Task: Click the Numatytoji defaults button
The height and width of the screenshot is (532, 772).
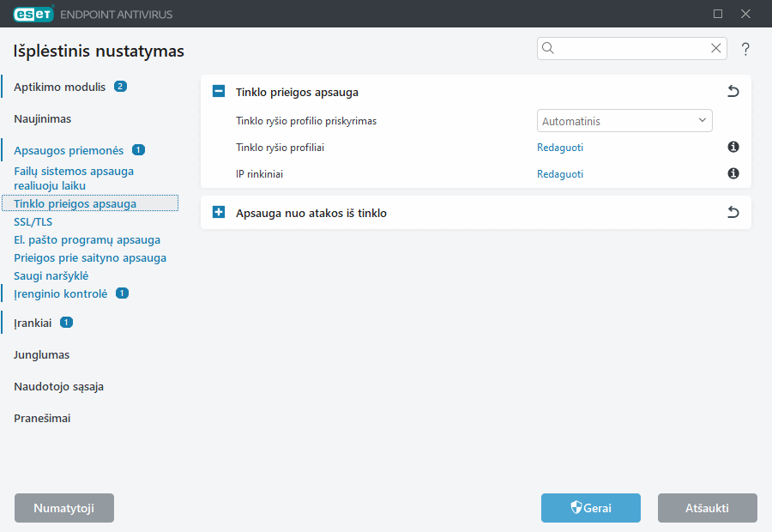Action: (64, 508)
